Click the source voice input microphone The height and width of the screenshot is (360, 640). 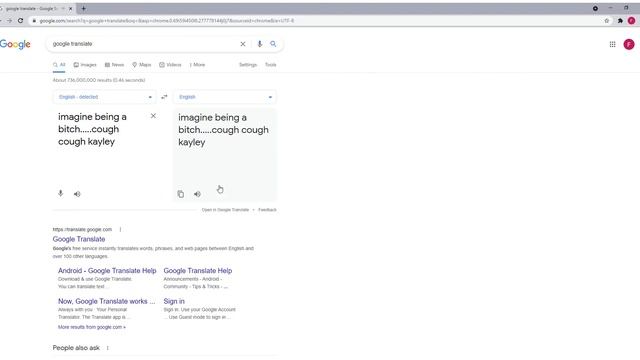point(60,193)
